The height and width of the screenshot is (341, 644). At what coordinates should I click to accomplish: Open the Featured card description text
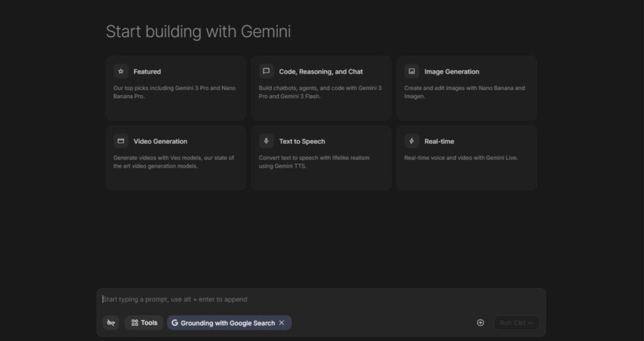pyautogui.click(x=174, y=92)
